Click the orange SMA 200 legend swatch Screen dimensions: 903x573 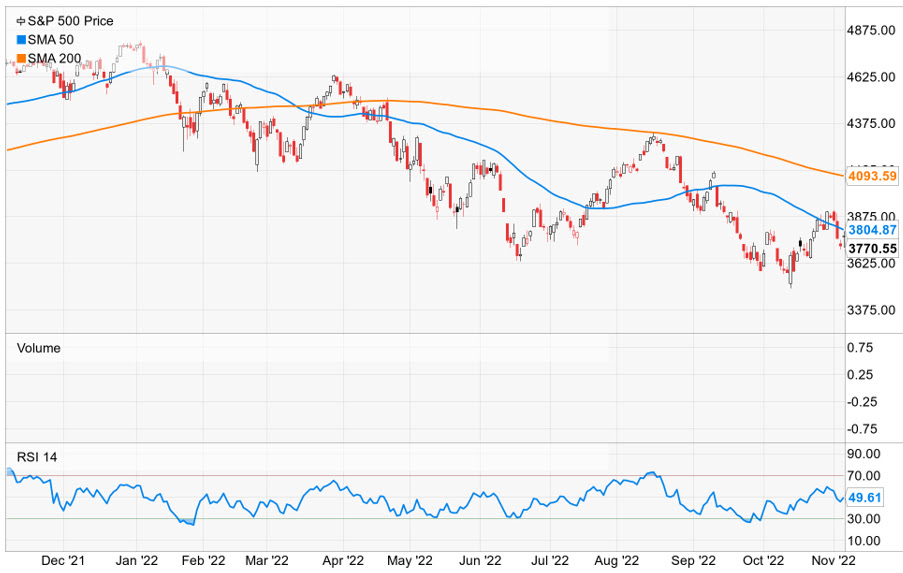point(21,58)
